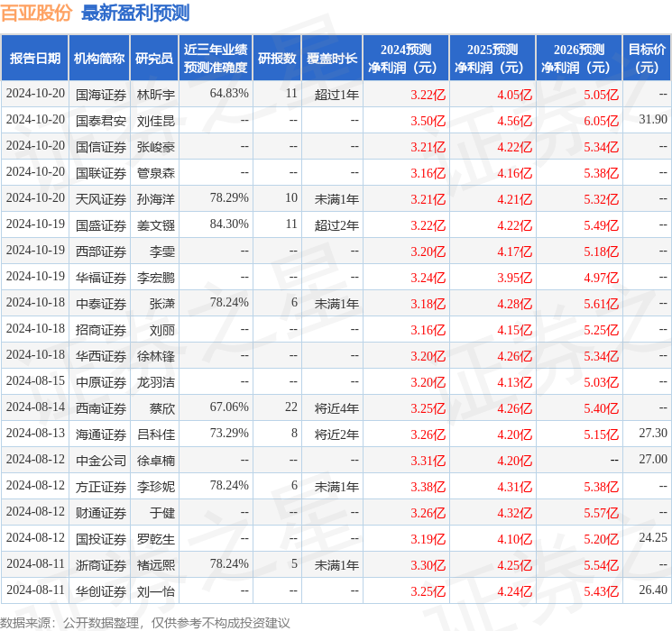Viewport: 672px width, 631px height.
Task: Click the 研究员 column header
Action: [154, 59]
